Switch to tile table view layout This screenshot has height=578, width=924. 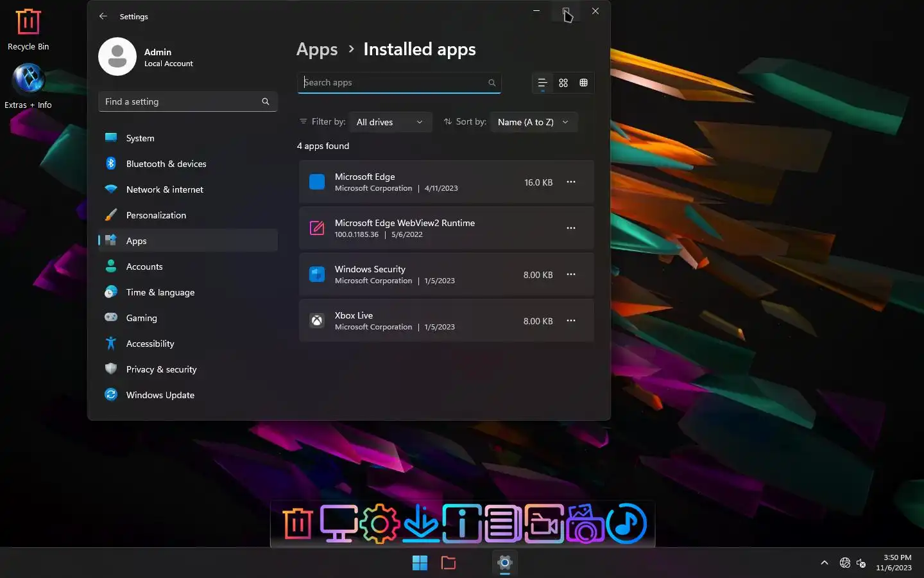[x=584, y=83]
